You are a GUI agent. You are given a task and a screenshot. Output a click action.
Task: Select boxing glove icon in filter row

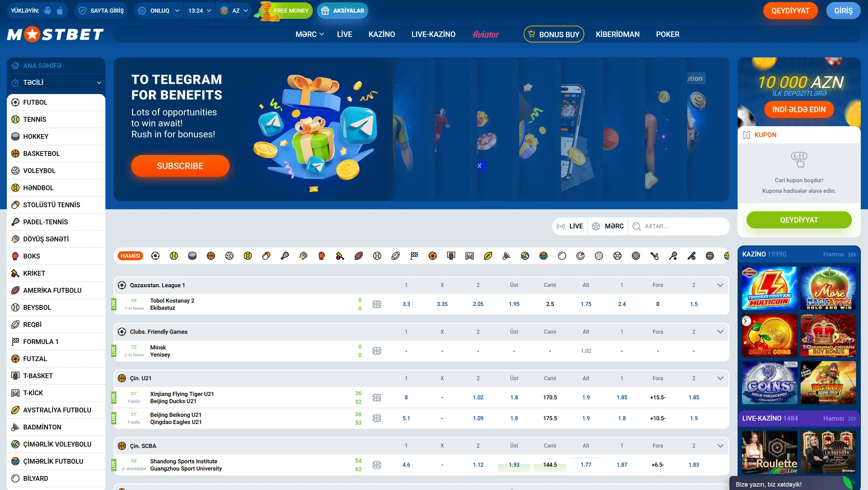[322, 256]
